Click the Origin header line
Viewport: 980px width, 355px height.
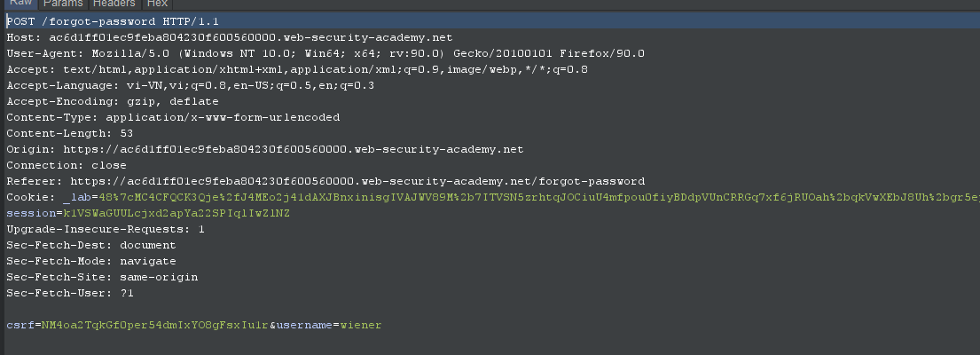pyautogui.click(x=264, y=149)
